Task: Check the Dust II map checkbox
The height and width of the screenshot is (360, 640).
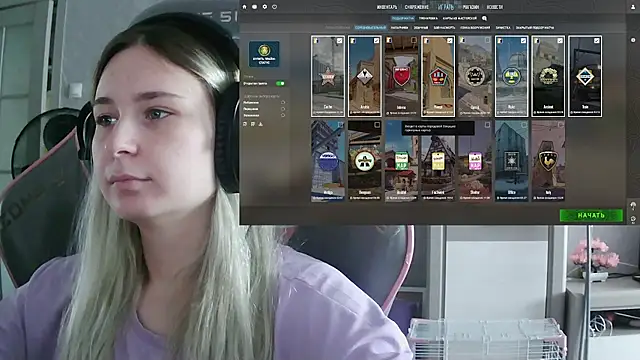Action: point(487,40)
